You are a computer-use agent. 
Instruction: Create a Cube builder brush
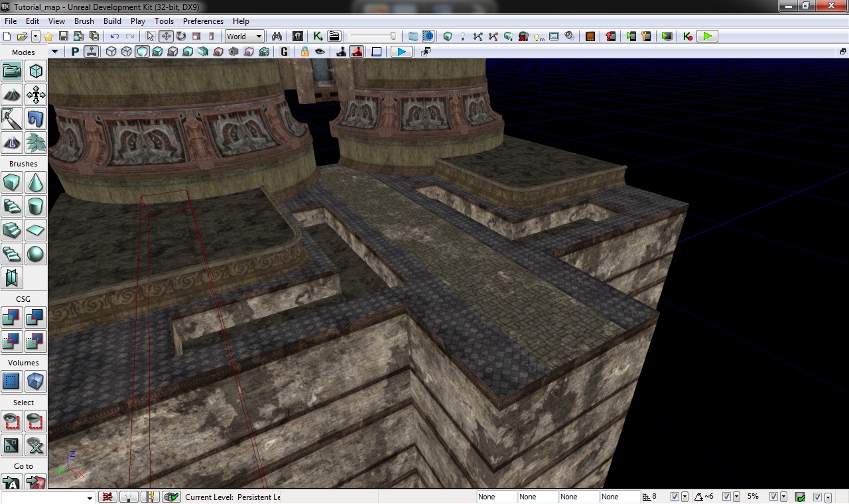[12, 182]
